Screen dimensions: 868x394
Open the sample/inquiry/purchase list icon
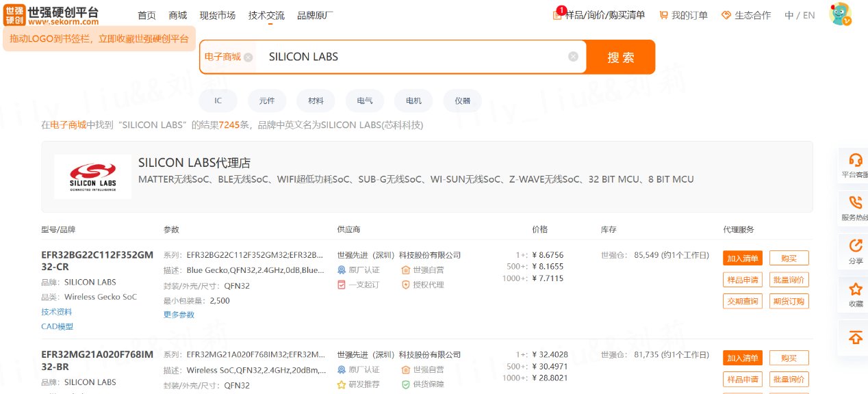(558, 15)
